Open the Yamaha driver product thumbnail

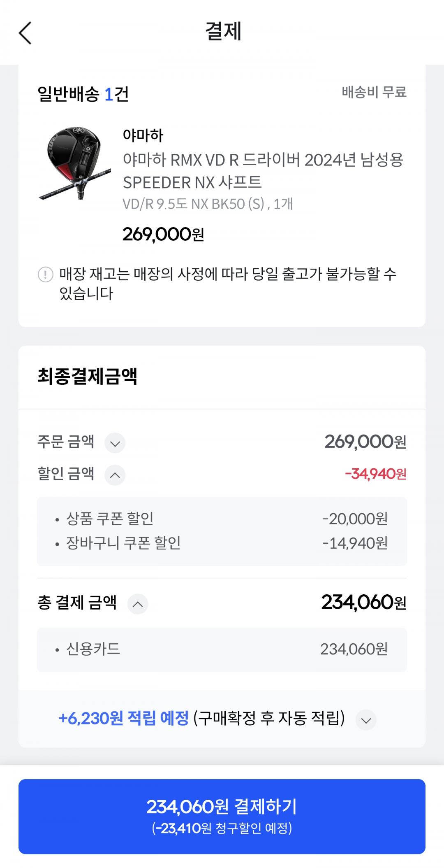[x=75, y=163]
